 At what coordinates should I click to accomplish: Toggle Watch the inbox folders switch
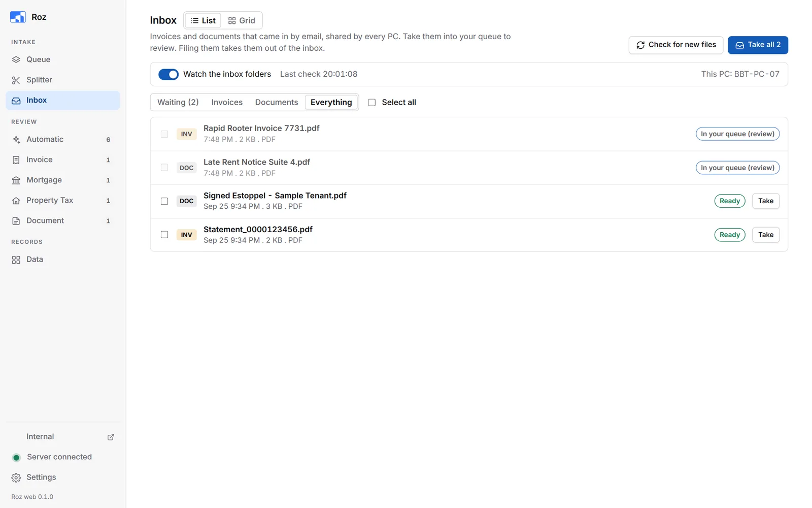point(168,74)
